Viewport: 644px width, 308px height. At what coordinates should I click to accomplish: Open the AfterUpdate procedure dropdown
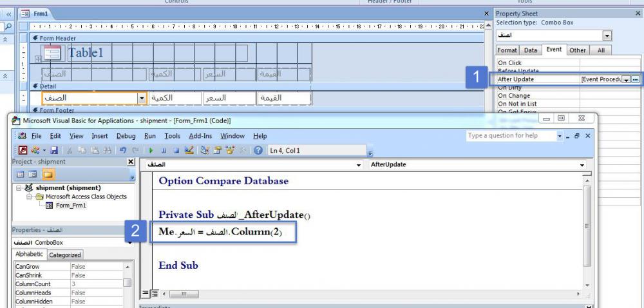point(582,165)
